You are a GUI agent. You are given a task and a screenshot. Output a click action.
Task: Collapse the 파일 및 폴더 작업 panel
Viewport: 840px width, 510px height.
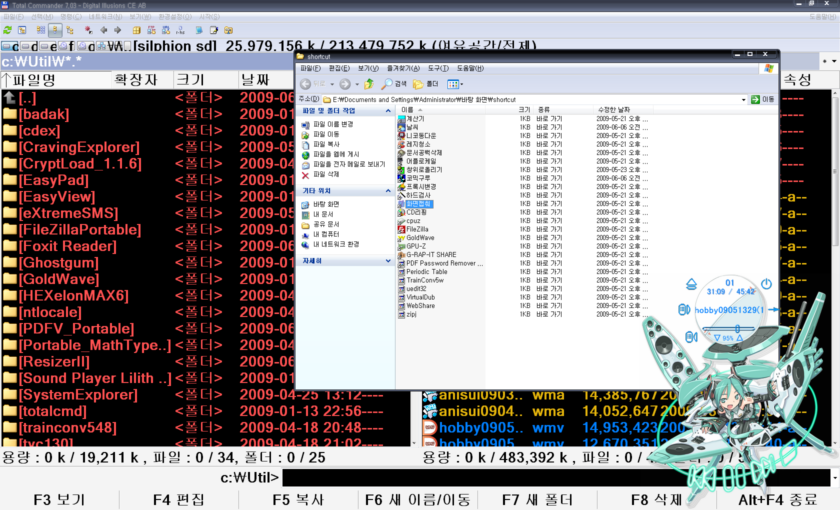(388, 111)
